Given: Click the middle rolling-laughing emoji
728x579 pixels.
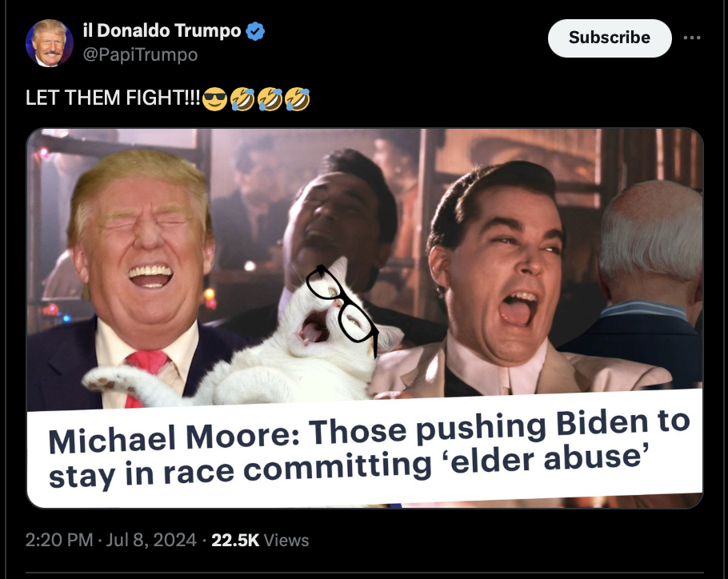Looking at the screenshot, I should 270,99.
